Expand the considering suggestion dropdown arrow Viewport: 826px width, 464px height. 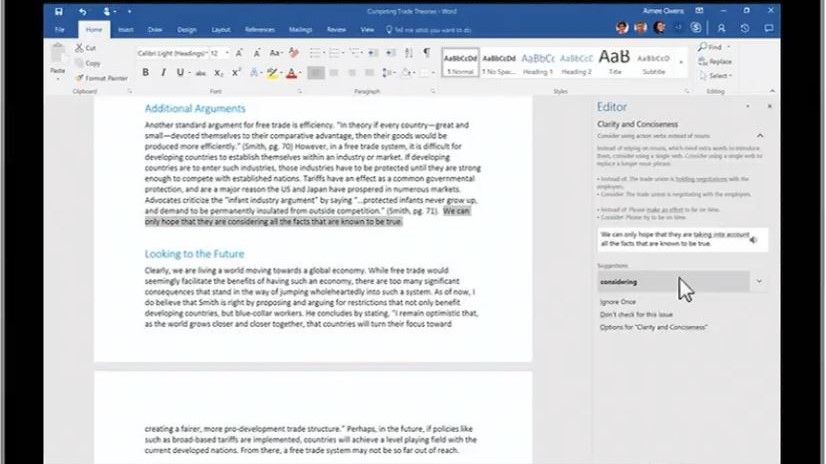click(x=759, y=282)
